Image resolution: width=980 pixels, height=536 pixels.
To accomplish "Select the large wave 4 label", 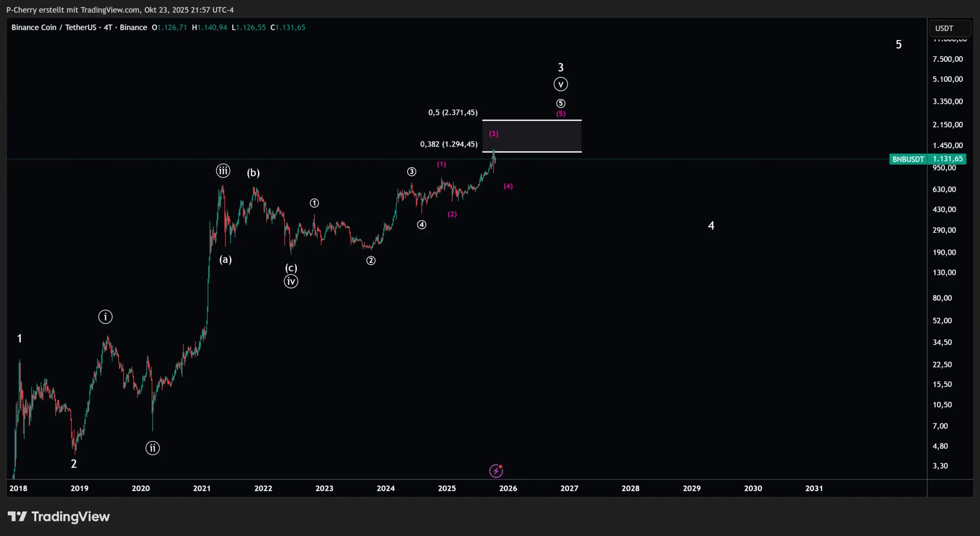I will (711, 225).
